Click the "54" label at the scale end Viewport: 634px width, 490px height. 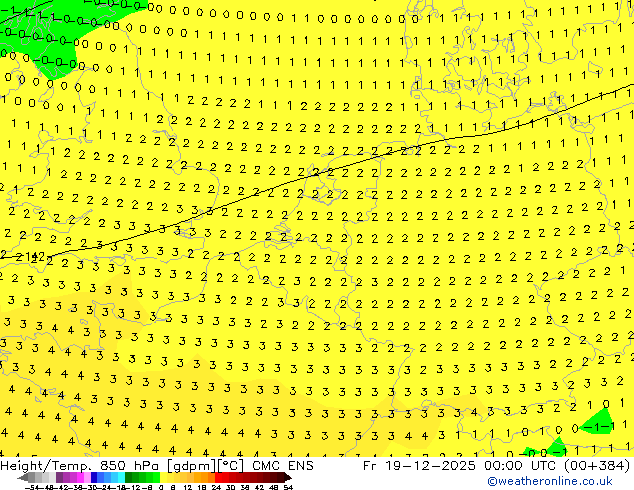[288, 487]
